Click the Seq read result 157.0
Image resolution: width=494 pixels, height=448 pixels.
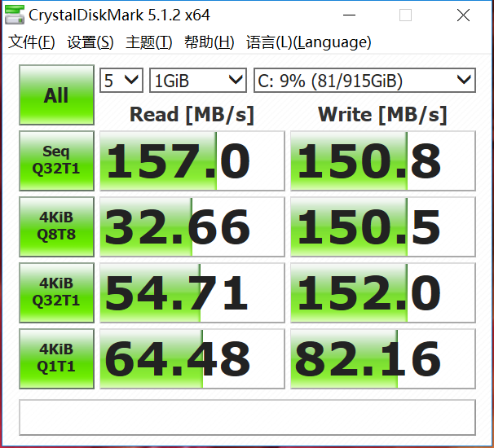[x=192, y=161]
